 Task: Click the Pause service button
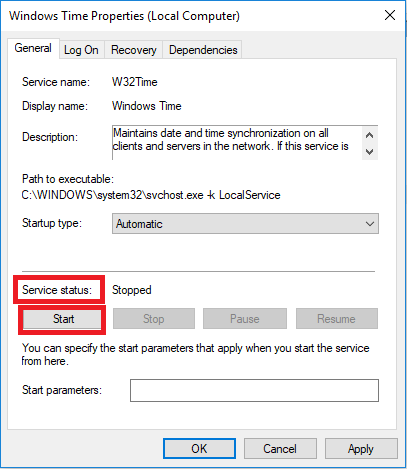tap(245, 319)
